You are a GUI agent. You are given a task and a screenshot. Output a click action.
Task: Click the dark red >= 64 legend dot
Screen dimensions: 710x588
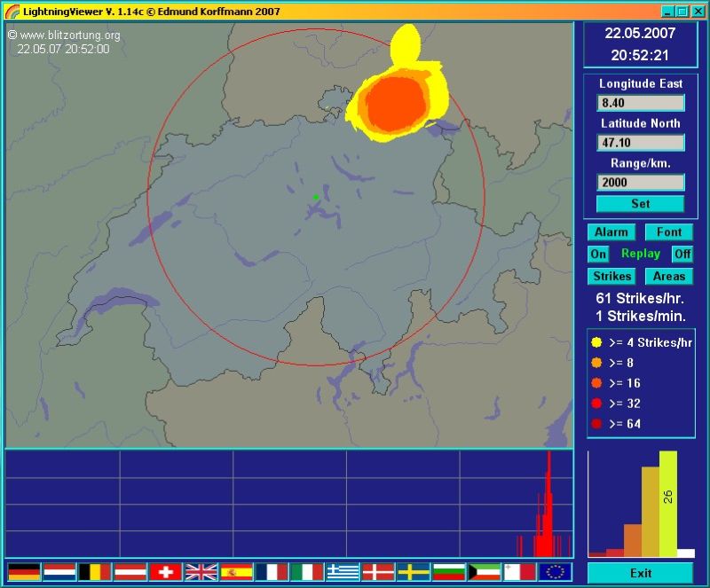596,424
